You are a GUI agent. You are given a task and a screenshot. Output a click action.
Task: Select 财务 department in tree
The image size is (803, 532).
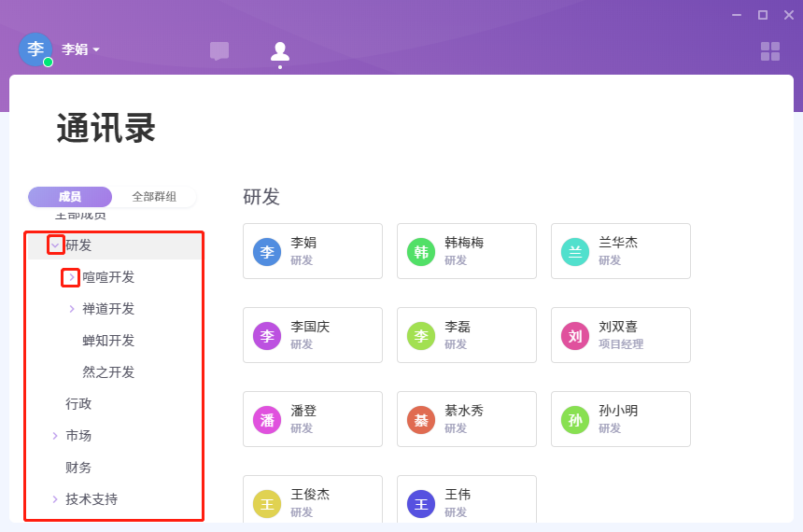tap(78, 468)
